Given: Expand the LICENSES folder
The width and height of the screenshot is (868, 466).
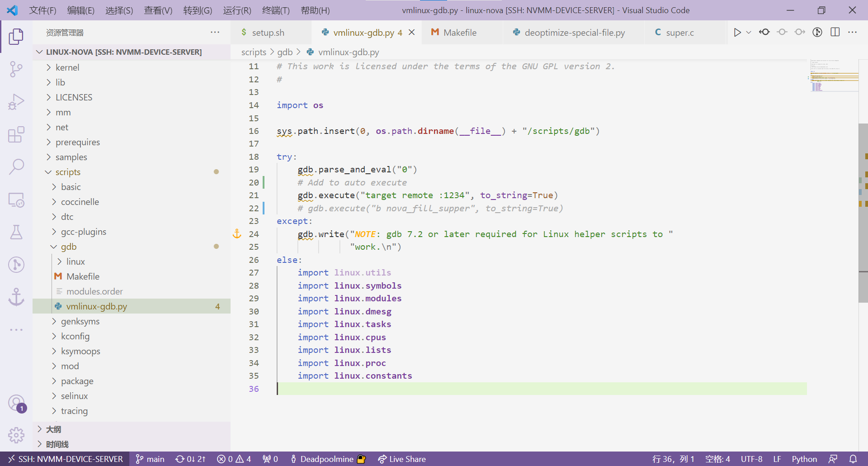Looking at the screenshot, I should 132,97.
